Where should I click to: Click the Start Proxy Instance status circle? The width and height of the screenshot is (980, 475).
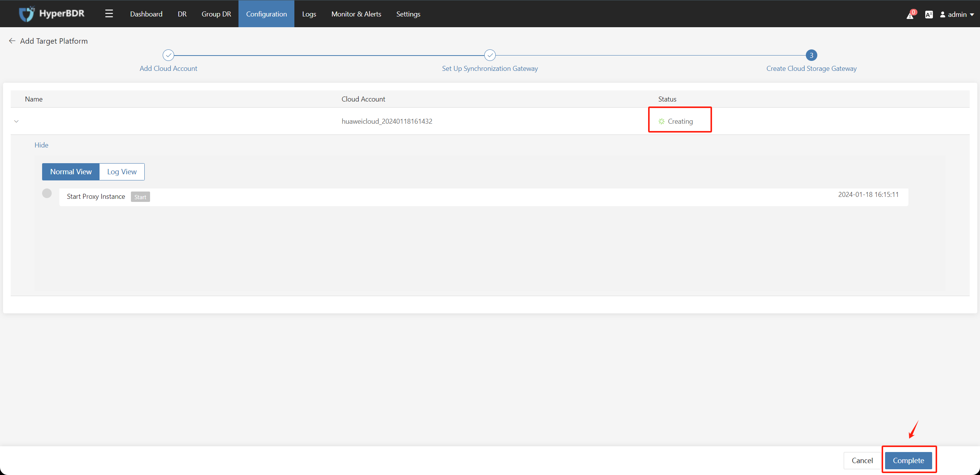coord(47,193)
